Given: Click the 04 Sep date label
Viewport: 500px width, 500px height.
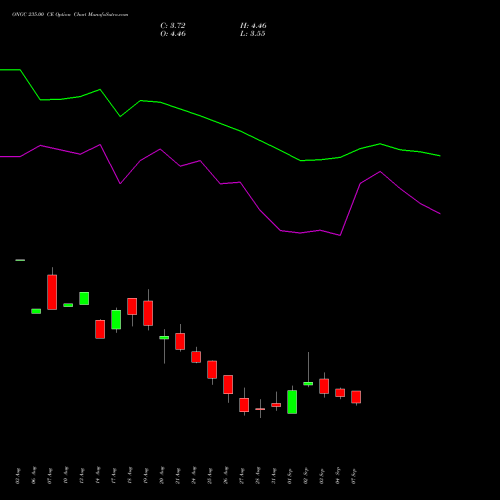Looking at the screenshot, I should click(338, 475).
